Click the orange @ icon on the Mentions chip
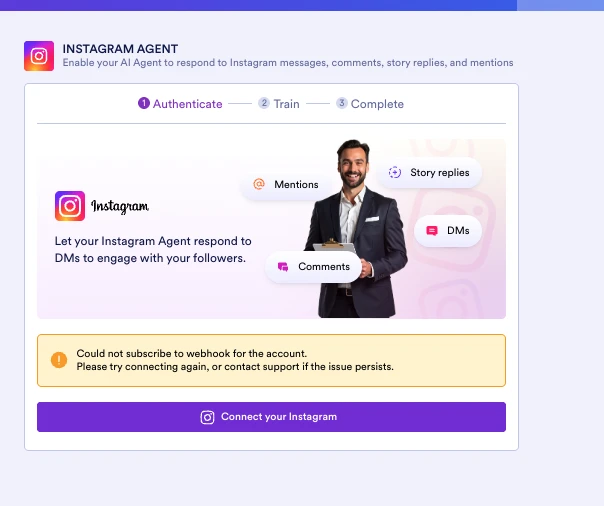 259,184
